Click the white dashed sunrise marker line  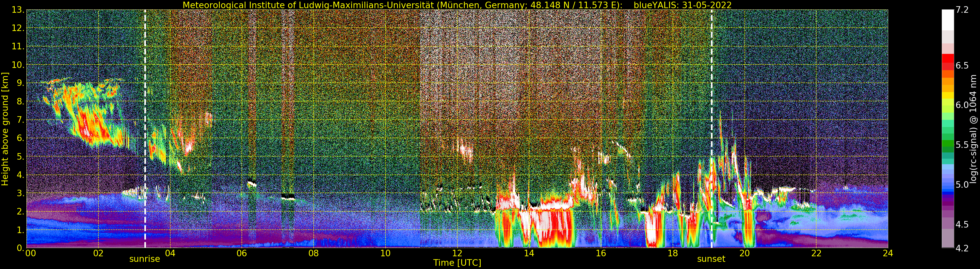(145, 129)
